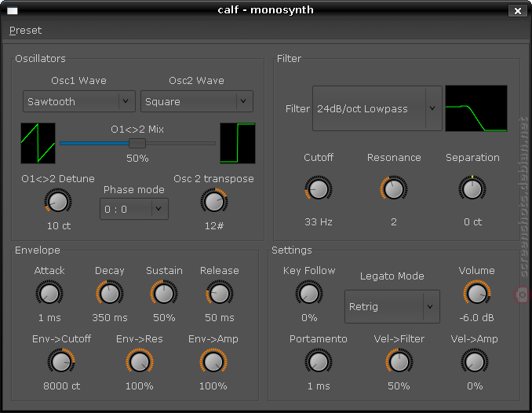Click the unfilled right part of the O1<>2 Mix slider track
This screenshot has height=413, width=532.
(x=180, y=144)
